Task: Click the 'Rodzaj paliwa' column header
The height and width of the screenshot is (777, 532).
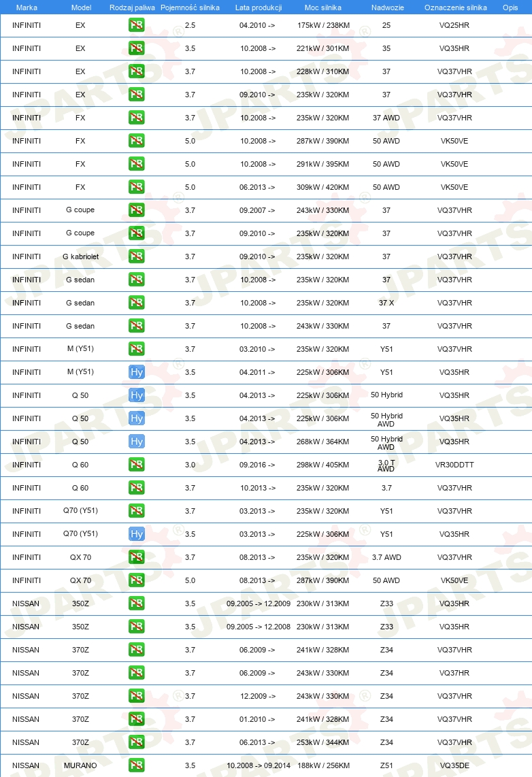Action: [x=132, y=7]
